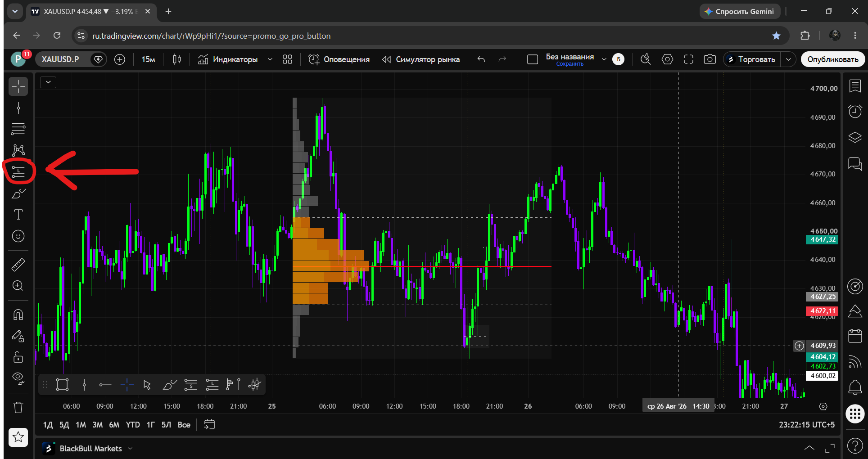Add order at crosshair price plus button
This screenshot has height=459, width=868.
pyautogui.click(x=799, y=346)
